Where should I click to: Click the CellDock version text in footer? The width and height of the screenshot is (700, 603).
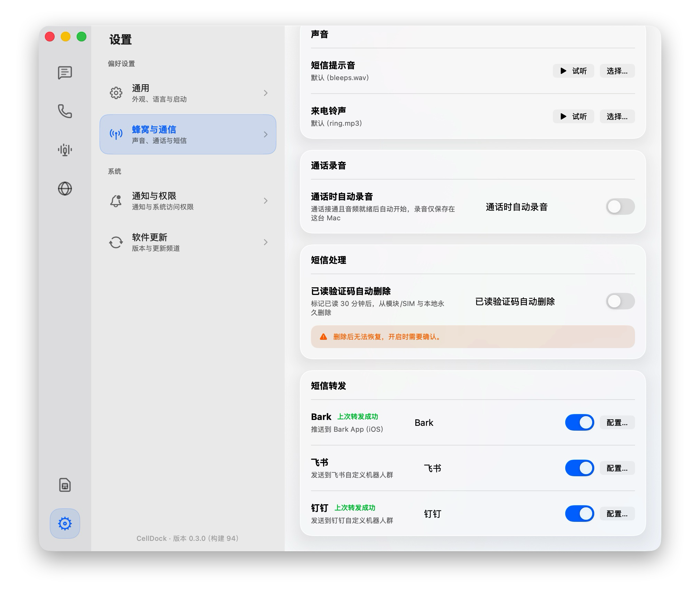click(188, 538)
